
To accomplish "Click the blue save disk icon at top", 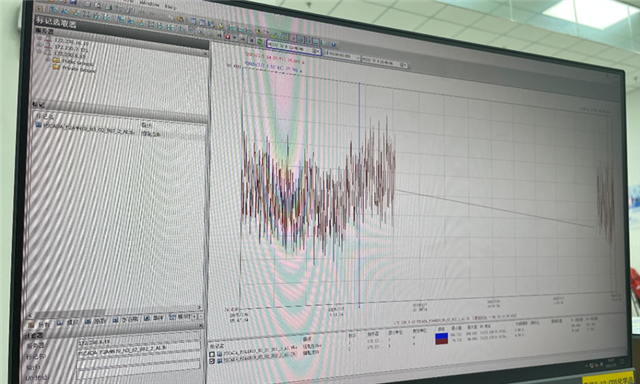I will tap(73, 2).
